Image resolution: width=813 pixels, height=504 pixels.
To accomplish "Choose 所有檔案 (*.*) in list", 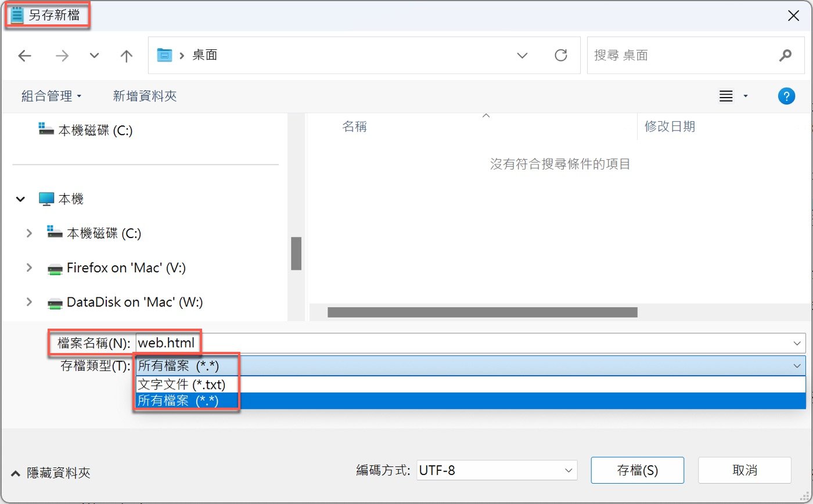I will coord(470,401).
